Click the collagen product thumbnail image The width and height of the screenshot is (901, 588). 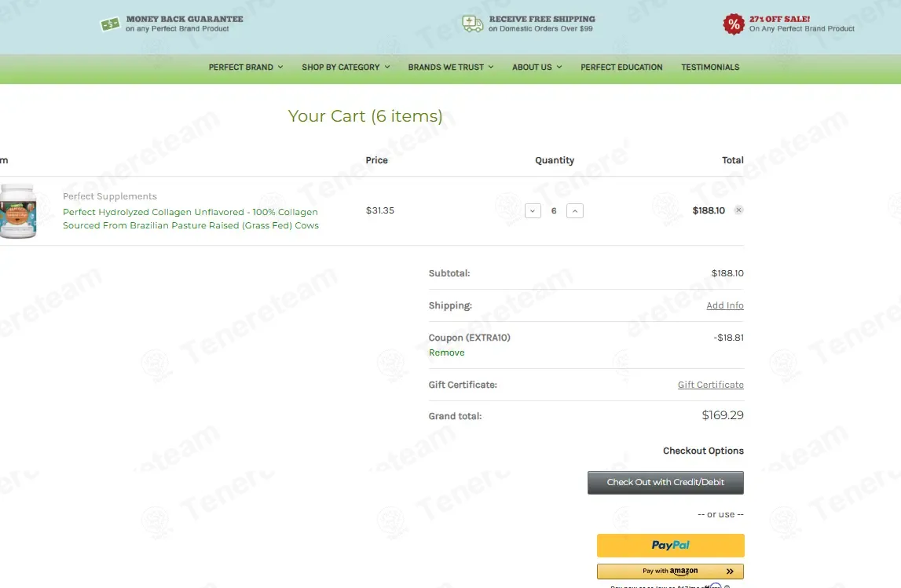coord(17,210)
